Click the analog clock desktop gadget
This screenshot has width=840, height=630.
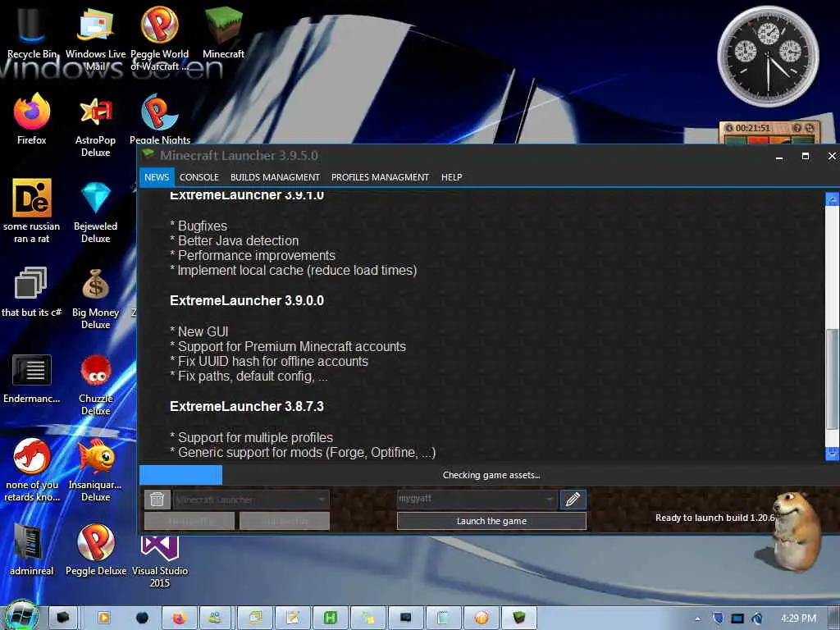click(x=768, y=57)
